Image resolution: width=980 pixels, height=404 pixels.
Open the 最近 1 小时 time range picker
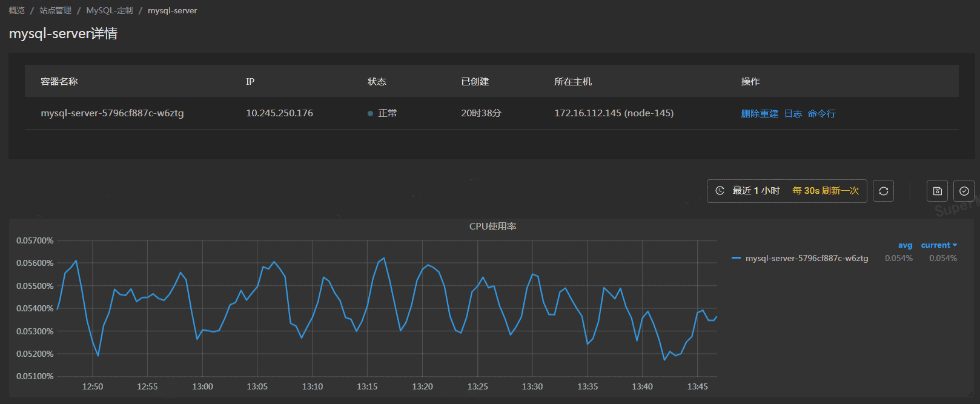[x=756, y=191]
